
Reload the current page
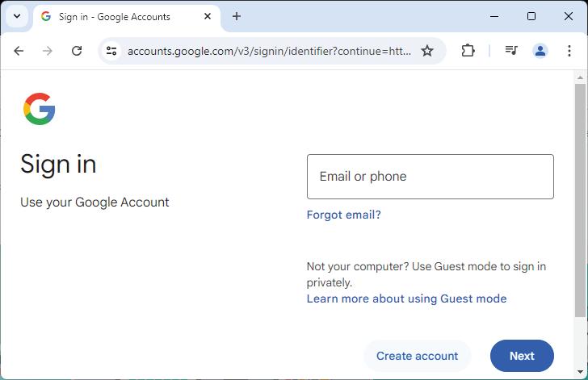click(x=77, y=51)
